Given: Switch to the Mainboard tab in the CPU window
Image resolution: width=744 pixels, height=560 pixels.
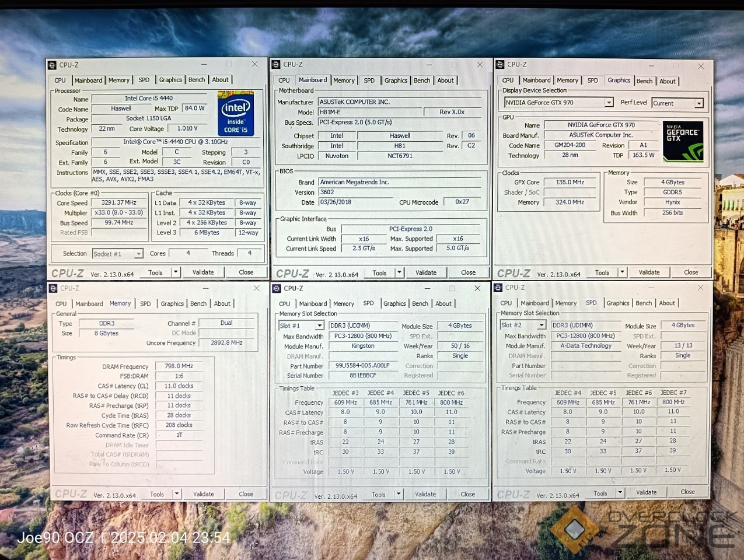Looking at the screenshot, I should coord(88,80).
